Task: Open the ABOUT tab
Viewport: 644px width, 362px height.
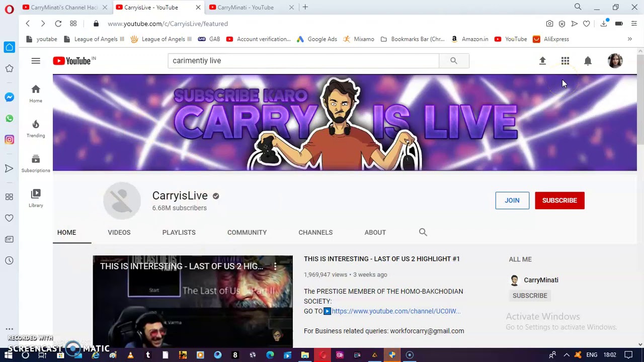Action: 375,232
